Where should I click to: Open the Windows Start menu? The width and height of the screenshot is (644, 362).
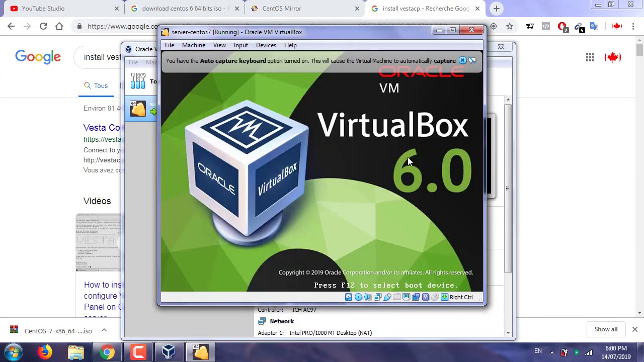14,352
